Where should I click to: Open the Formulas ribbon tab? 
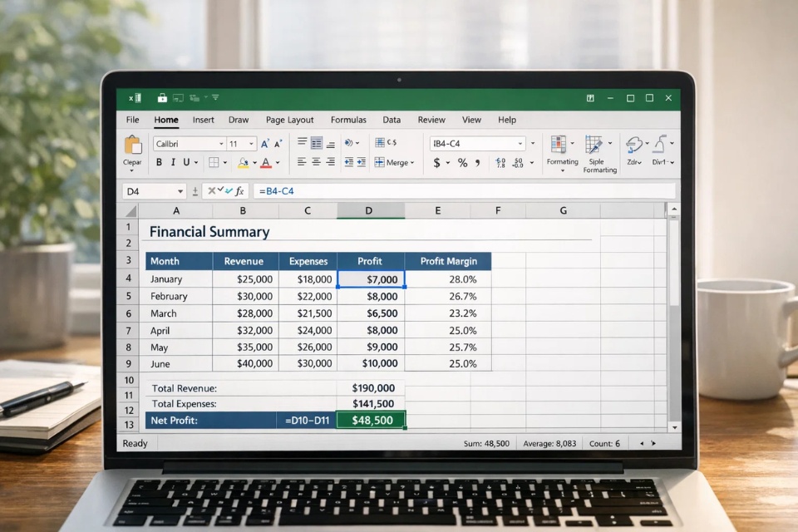pyautogui.click(x=348, y=120)
